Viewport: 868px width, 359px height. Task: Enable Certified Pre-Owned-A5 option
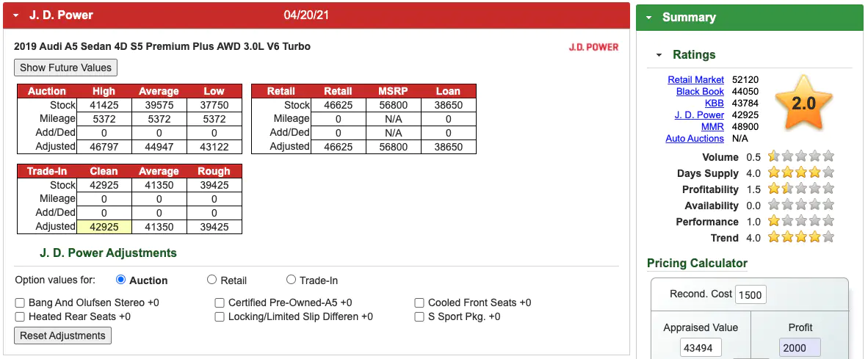coord(220,302)
